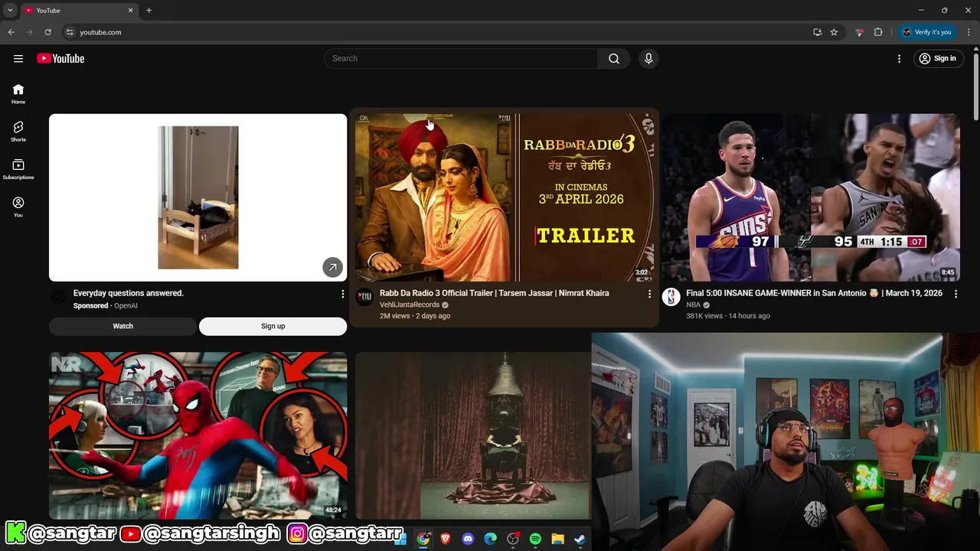980x551 pixels.
Task: Open options for the OpenAI sponsored ad
Action: point(342,294)
